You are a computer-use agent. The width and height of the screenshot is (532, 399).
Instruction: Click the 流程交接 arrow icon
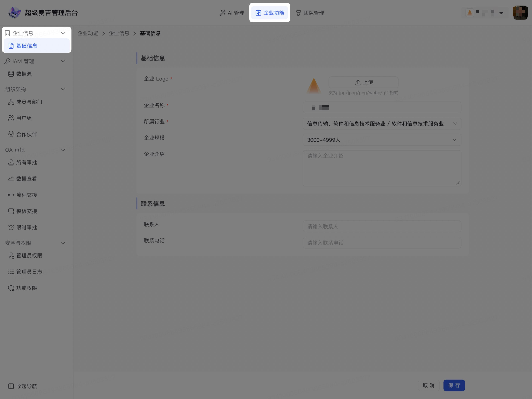coord(11,195)
